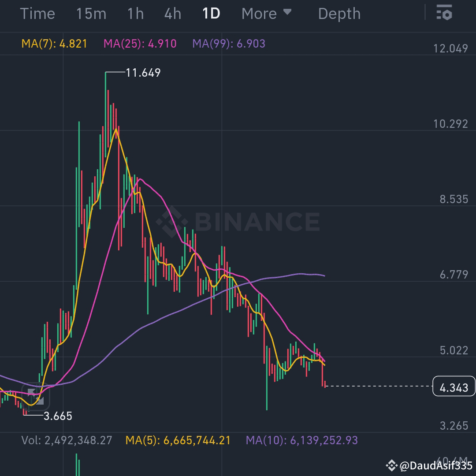Click the current price tag 4.343
This screenshot has height=476, width=476.
click(454, 387)
